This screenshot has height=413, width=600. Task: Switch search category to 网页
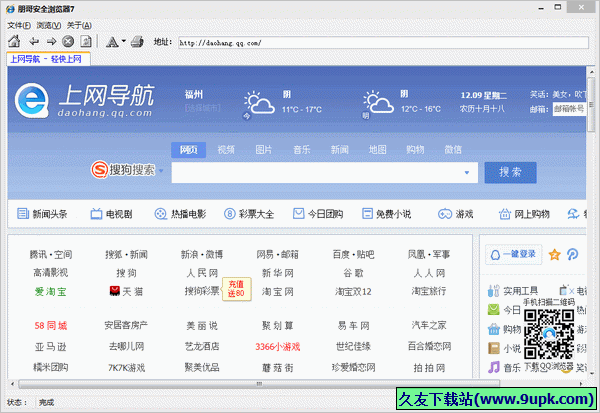tap(188, 150)
